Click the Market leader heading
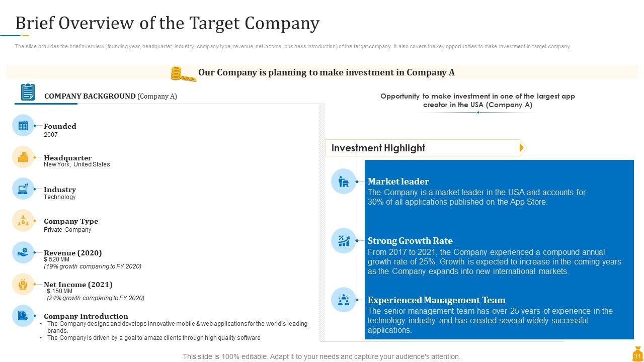644x362 pixels. click(398, 182)
